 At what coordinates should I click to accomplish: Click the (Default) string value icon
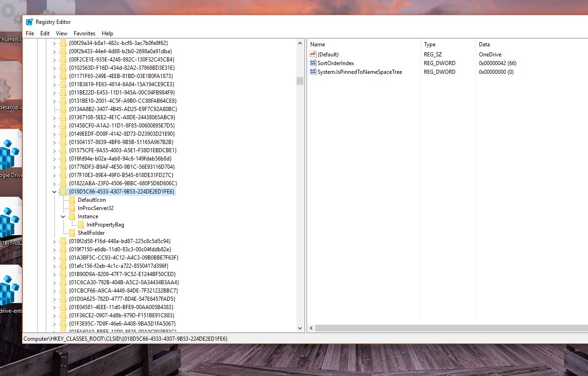[313, 54]
